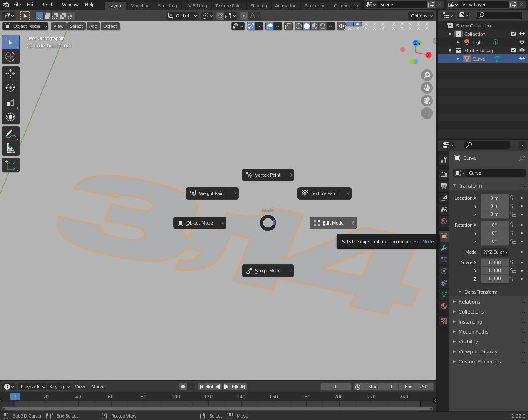Toggle the Location X lock

[x=513, y=198]
